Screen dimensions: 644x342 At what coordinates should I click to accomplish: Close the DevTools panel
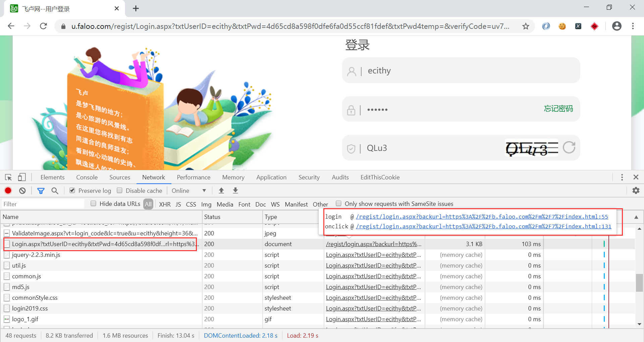point(636,177)
